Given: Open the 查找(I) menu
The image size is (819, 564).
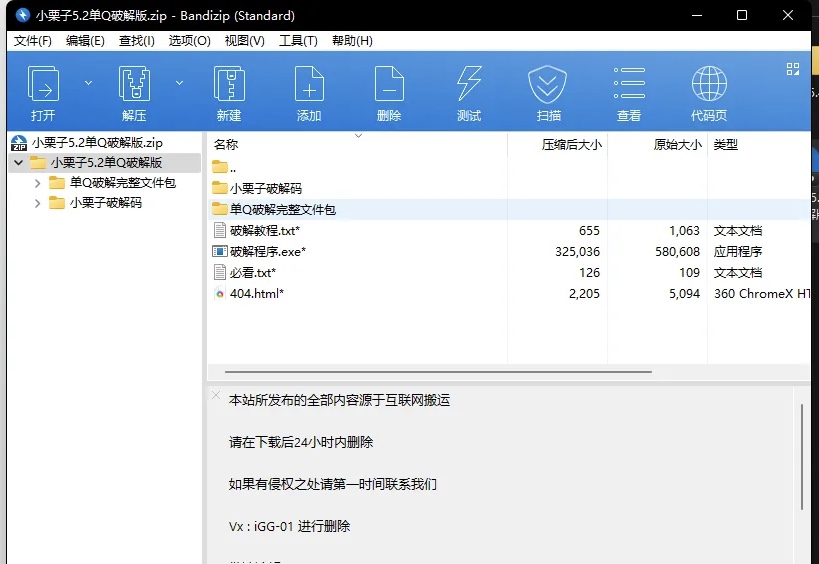Looking at the screenshot, I should [x=136, y=41].
